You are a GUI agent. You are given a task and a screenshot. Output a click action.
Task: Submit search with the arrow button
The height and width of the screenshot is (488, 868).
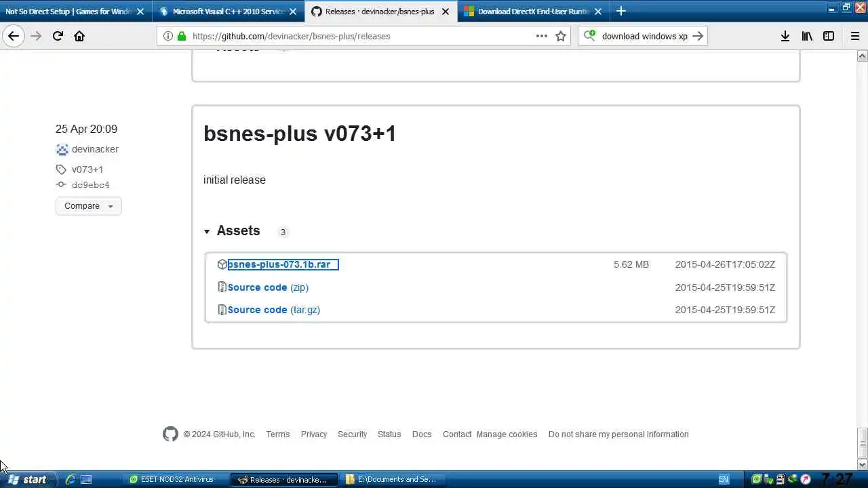[698, 36]
